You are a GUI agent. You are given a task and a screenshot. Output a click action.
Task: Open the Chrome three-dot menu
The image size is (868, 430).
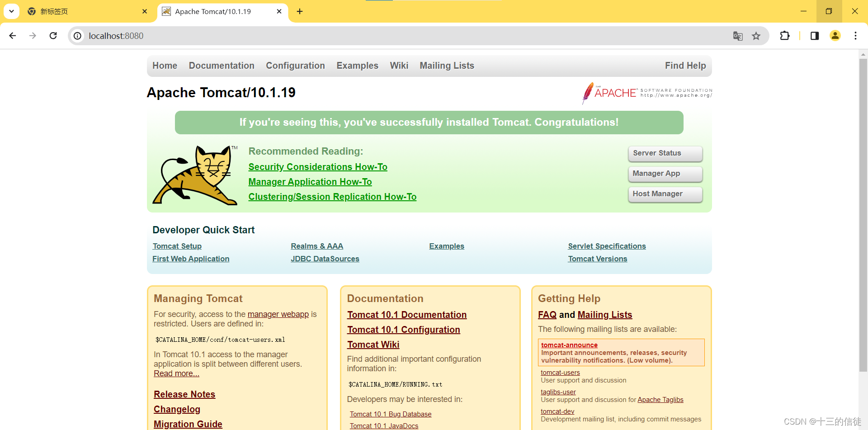[x=855, y=36]
